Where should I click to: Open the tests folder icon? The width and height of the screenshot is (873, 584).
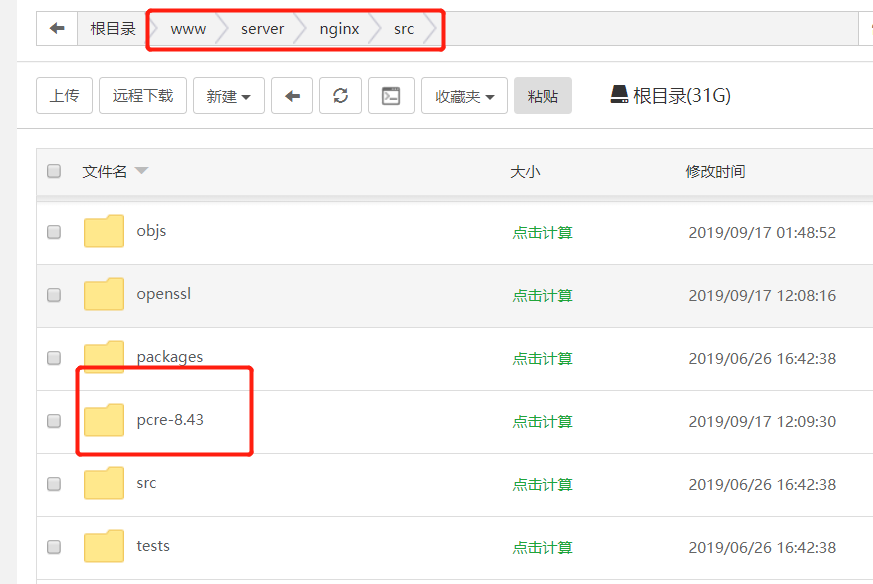coord(104,547)
